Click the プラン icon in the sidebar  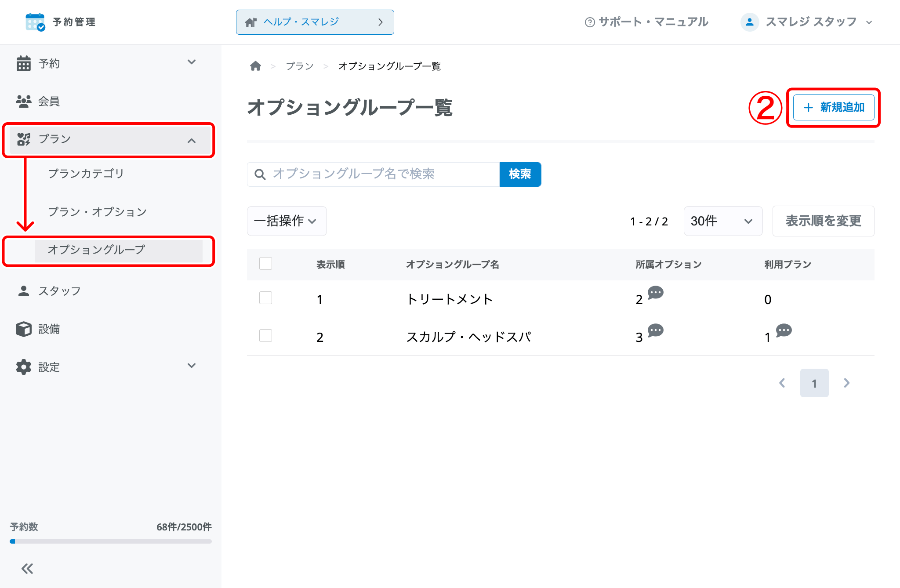coord(24,139)
